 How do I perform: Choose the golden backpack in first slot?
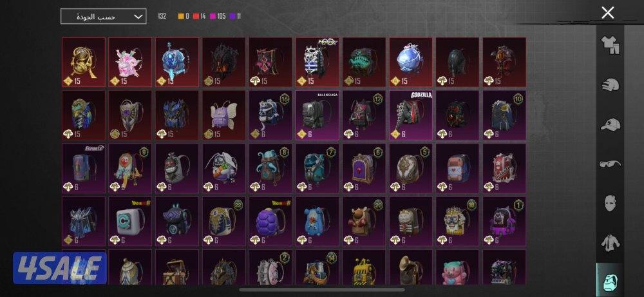click(84, 62)
